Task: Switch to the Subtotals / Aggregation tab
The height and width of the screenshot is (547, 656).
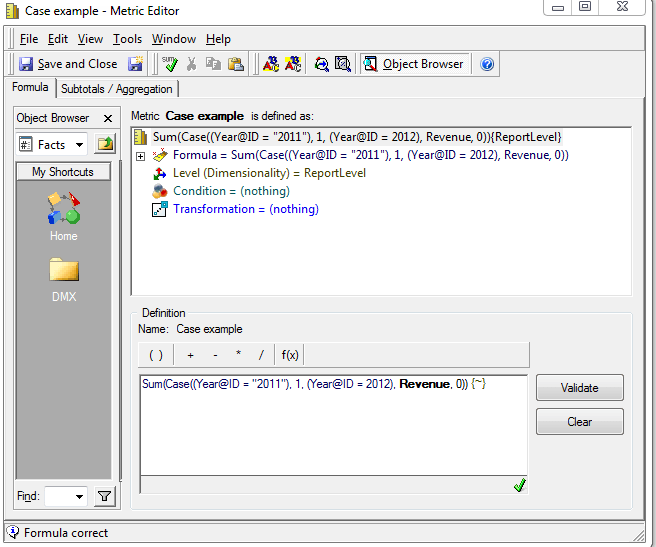Action: coord(116,89)
